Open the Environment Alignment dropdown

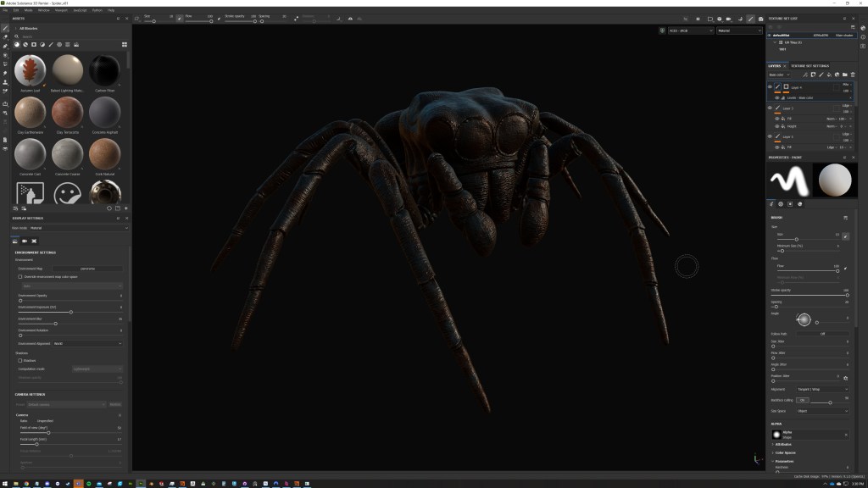pos(87,343)
